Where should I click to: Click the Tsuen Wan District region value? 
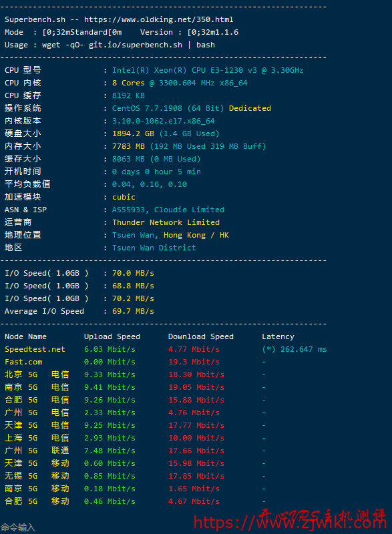click(x=154, y=248)
